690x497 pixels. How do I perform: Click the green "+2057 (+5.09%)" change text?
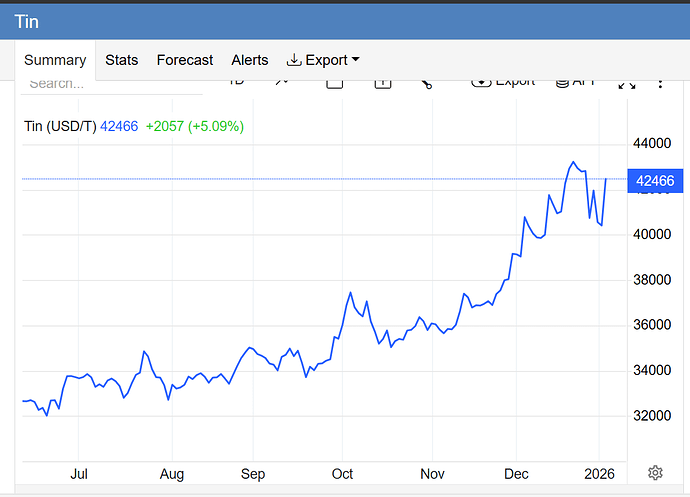coord(195,126)
